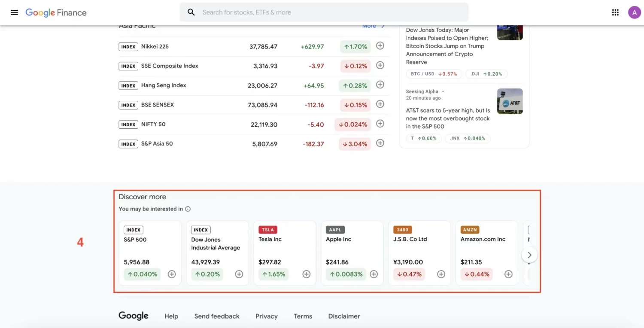644x328 pixels.
Task: Add Tesla Inc card to watchlist
Action: [307, 274]
